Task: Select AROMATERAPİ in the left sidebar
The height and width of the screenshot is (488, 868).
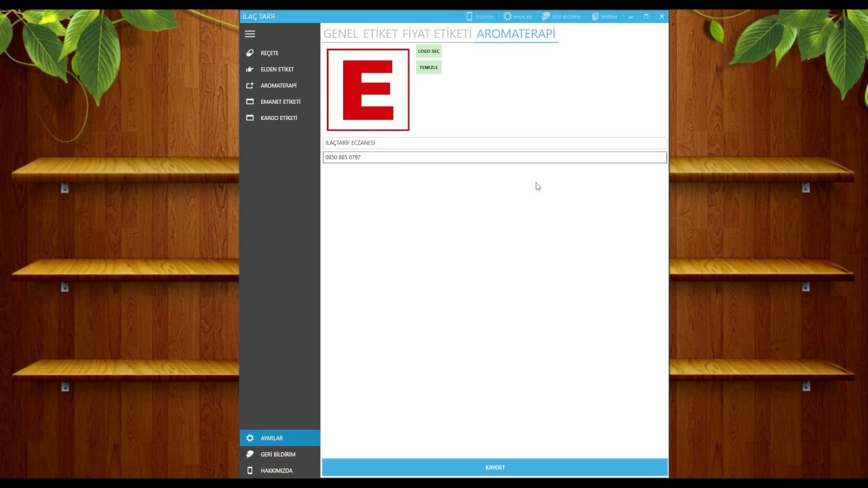Action: point(279,85)
